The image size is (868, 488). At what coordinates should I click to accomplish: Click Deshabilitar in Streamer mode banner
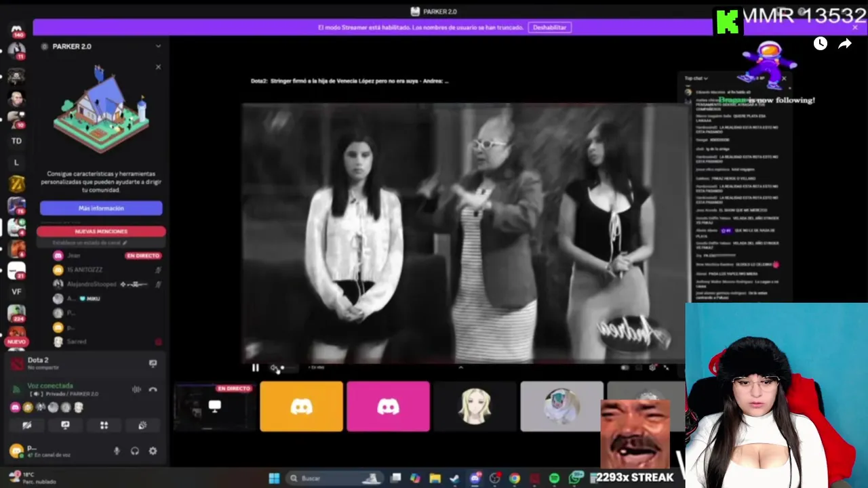click(549, 27)
